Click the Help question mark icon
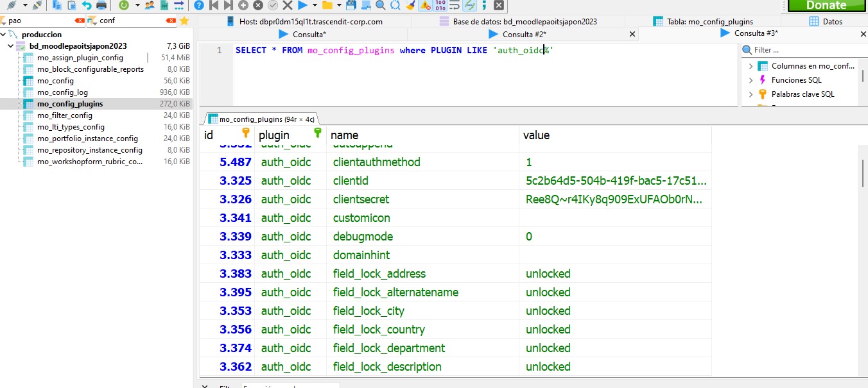Screen dimensions: 868x388 point(199,5)
